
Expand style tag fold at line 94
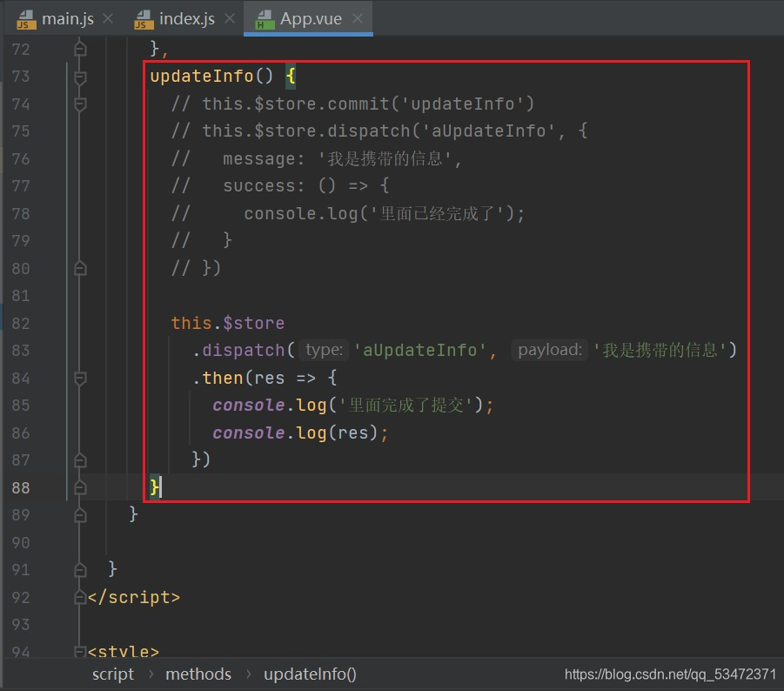point(80,651)
